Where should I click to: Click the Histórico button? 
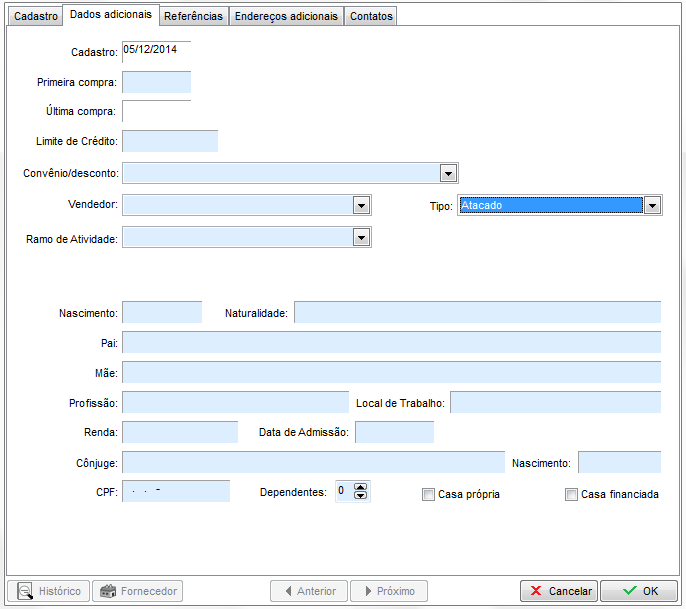pos(48,591)
